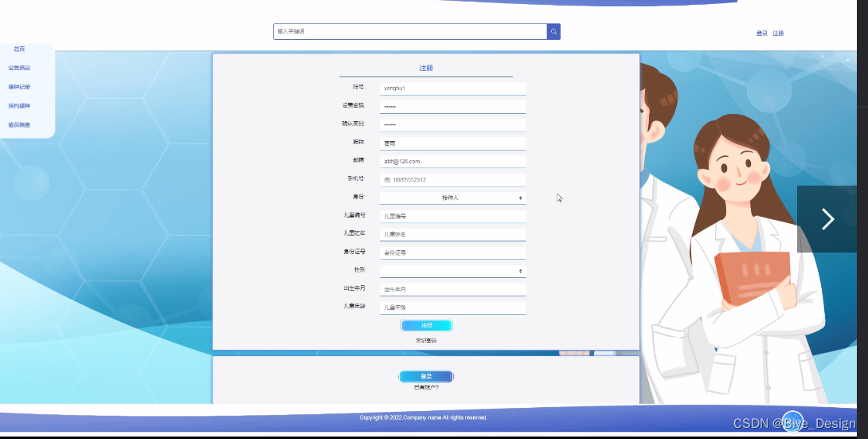Click the 出生年月 input field
Screen dimensions: 868x439
[x=453, y=289]
